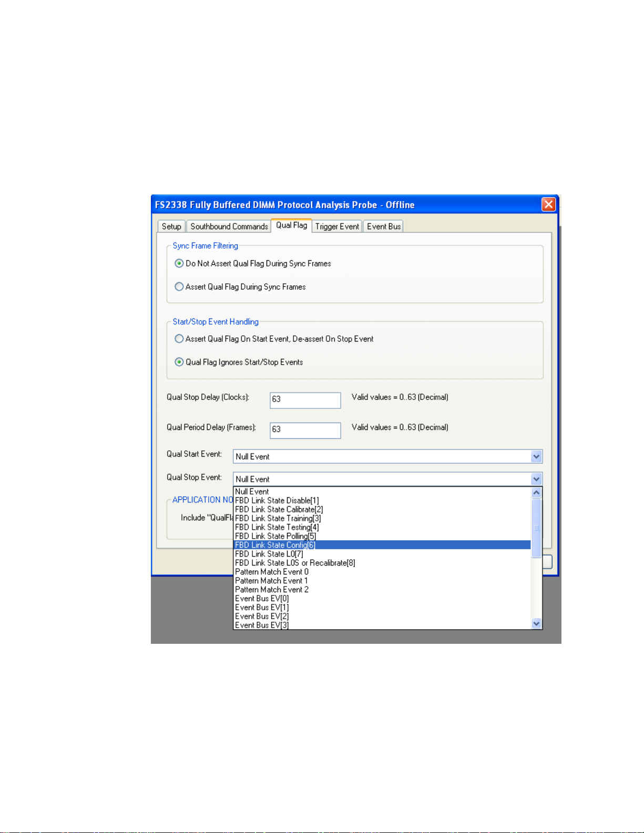Expand the Qual Start Event dropdown
Image resolution: width=644 pixels, height=833 pixels.
click(x=536, y=456)
